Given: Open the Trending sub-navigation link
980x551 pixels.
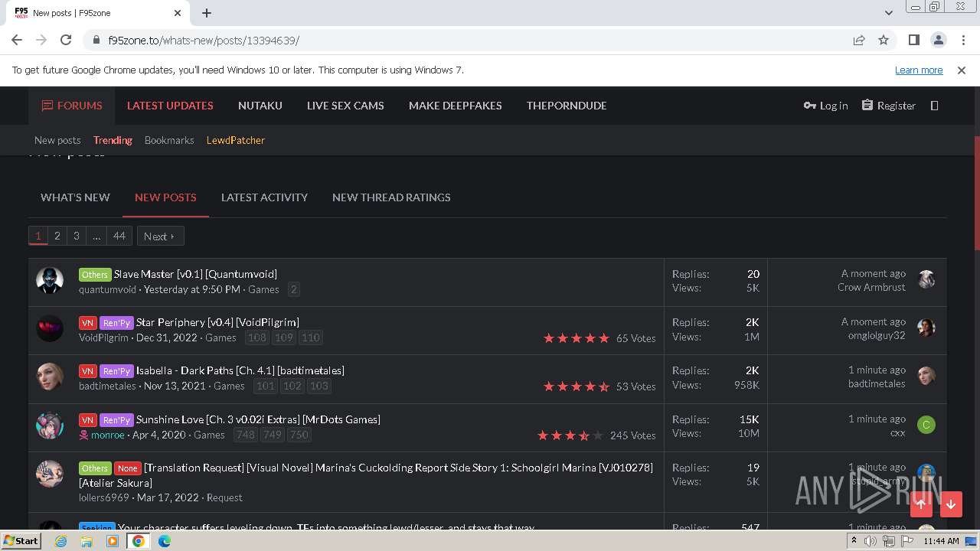Looking at the screenshot, I should (113, 140).
